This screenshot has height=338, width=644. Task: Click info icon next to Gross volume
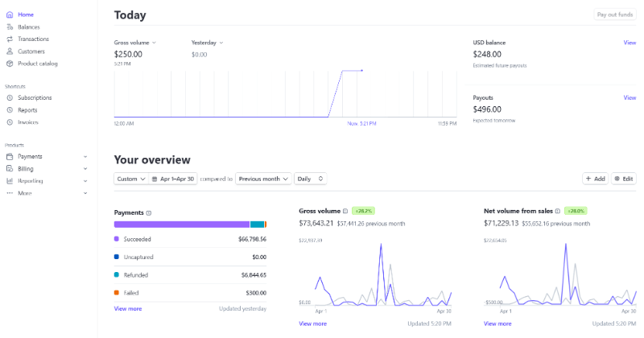coord(345,210)
